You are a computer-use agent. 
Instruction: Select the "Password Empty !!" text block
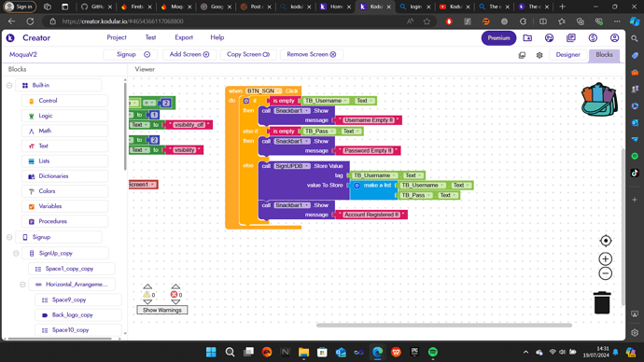(x=368, y=150)
